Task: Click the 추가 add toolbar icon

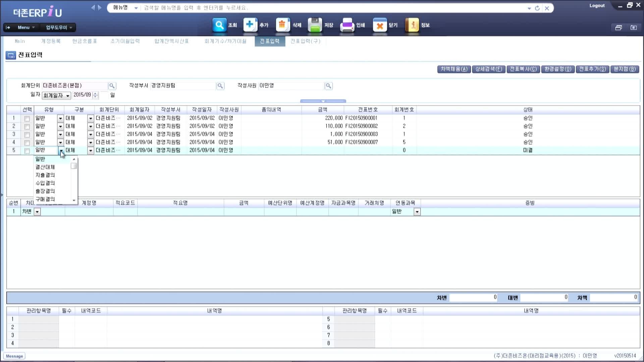Action: coord(250,25)
